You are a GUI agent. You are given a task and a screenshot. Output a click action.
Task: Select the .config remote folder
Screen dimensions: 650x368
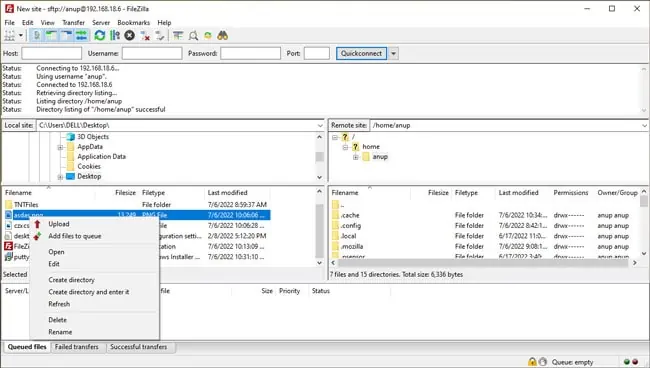tap(351, 226)
